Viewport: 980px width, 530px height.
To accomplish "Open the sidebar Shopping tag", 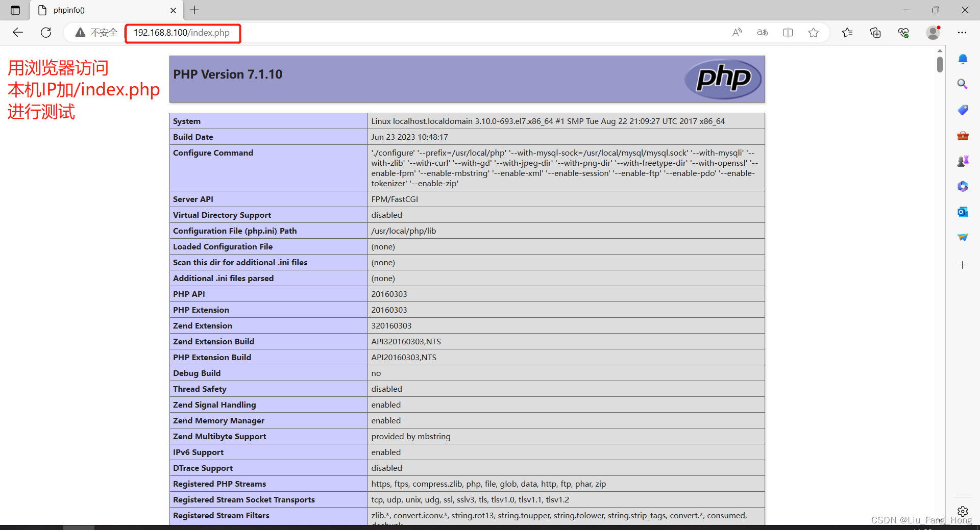I will coord(963,110).
